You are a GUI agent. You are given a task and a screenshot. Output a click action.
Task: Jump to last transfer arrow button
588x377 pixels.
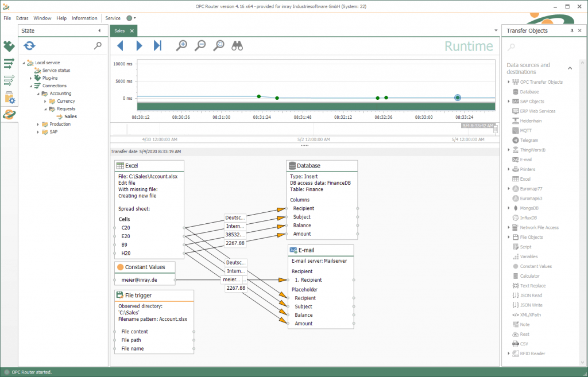(157, 46)
